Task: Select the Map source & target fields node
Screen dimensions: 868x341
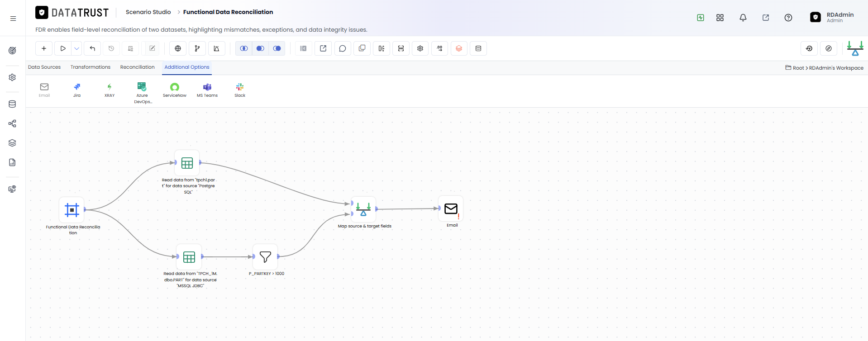Action: [363, 209]
